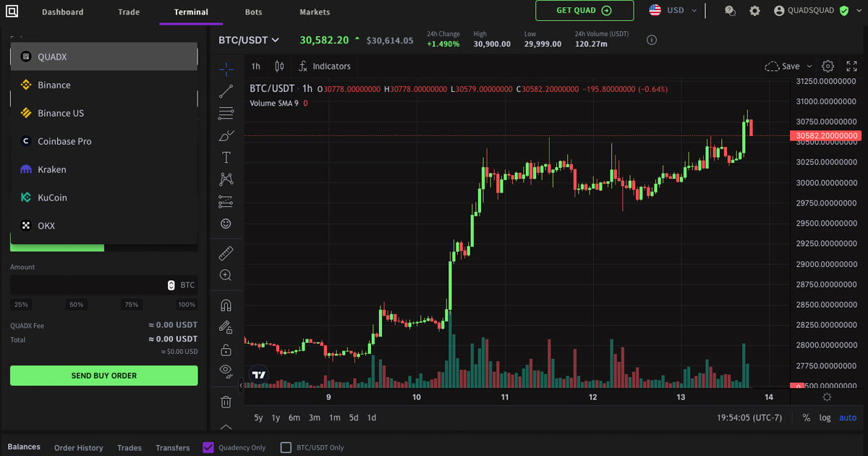868x456 pixels.
Task: Select the ruler measure tool
Action: click(x=226, y=253)
